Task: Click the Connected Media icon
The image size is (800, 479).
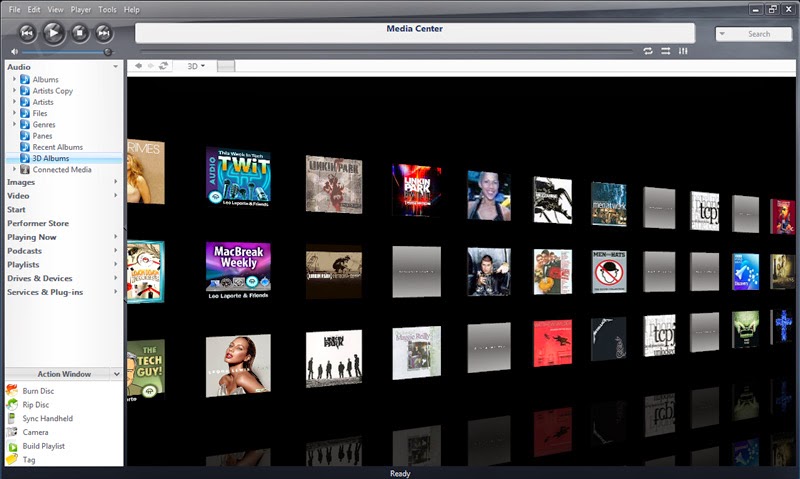Action: (x=24, y=169)
